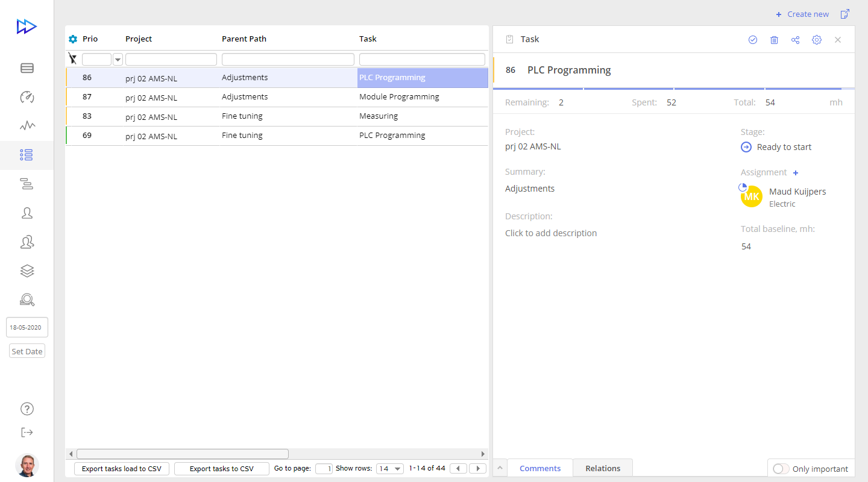This screenshot has width=868, height=482.
Task: Switch to the Relations tab
Action: tap(603, 468)
